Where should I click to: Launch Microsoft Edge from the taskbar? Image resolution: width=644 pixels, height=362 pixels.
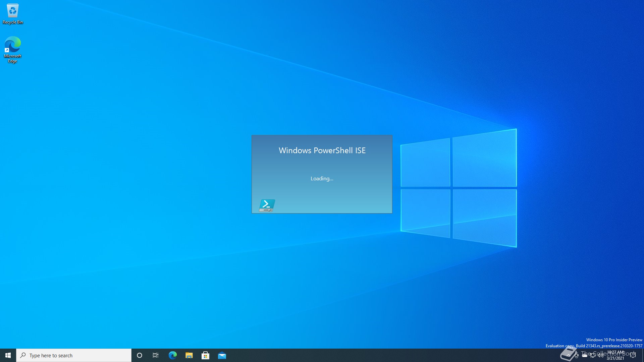pos(173,355)
